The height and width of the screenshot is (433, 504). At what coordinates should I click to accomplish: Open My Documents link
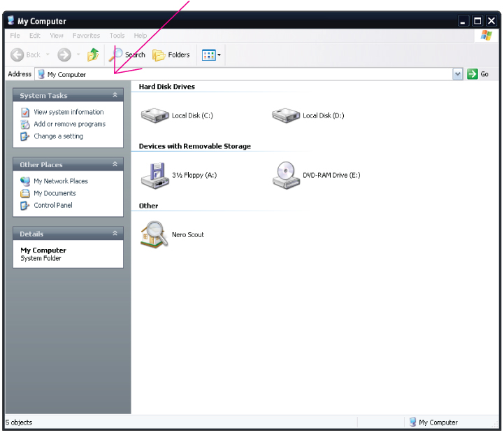point(55,193)
